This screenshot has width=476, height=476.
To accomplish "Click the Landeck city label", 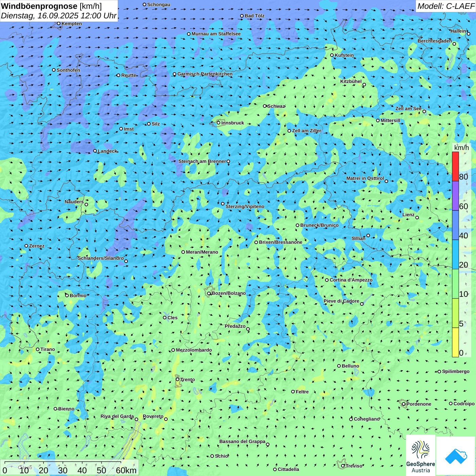I will tap(107, 151).
